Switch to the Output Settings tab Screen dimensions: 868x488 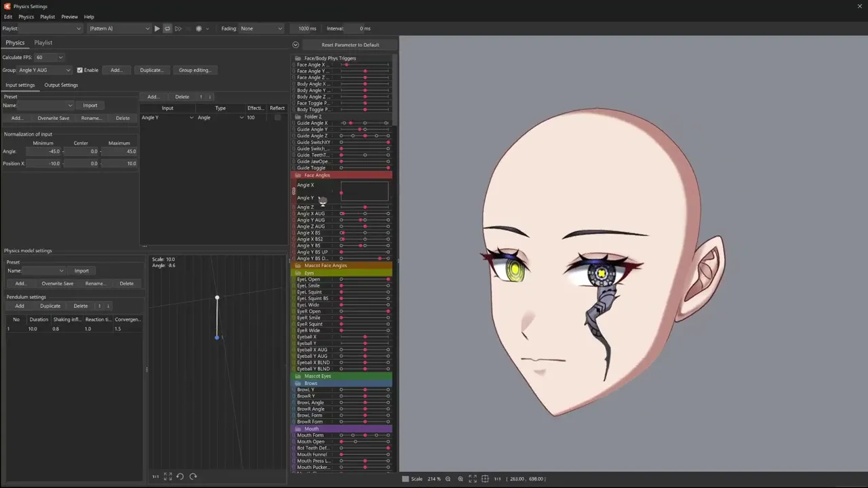(61, 85)
